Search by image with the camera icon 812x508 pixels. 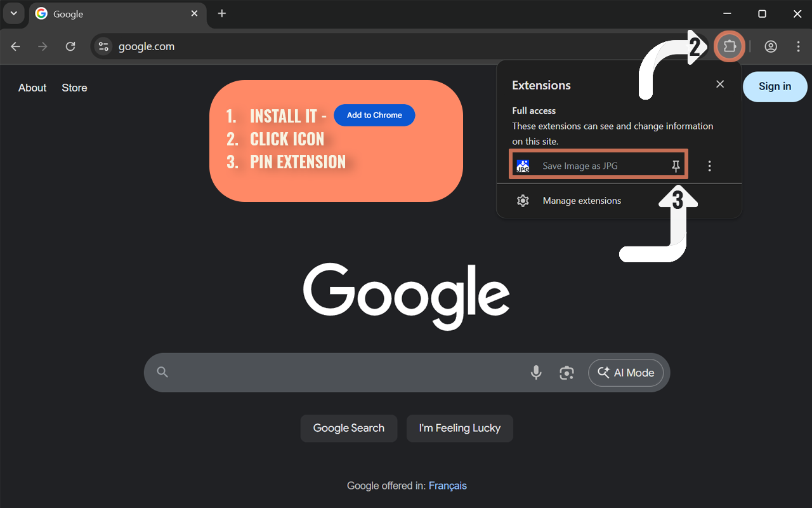pyautogui.click(x=566, y=373)
